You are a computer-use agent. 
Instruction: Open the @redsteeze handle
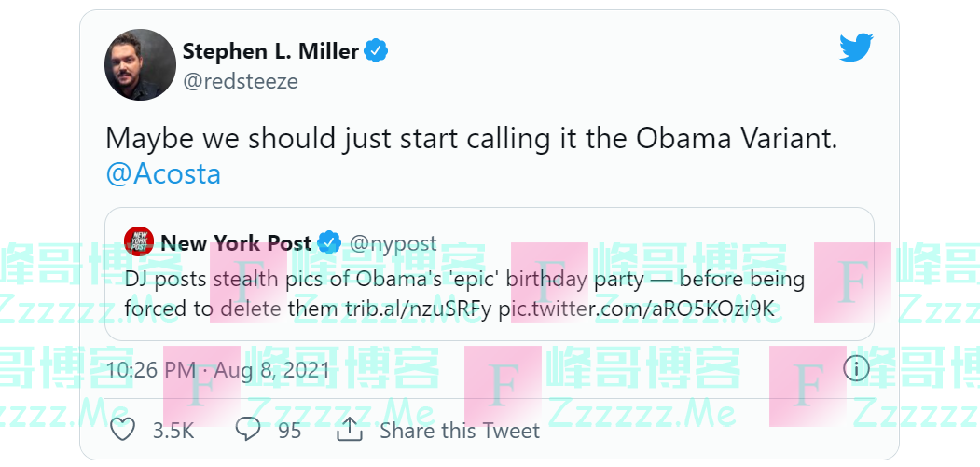point(241,81)
